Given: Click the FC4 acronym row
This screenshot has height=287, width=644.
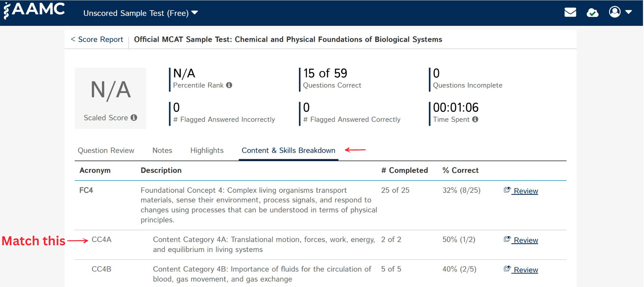Looking at the screenshot, I should pos(86,190).
